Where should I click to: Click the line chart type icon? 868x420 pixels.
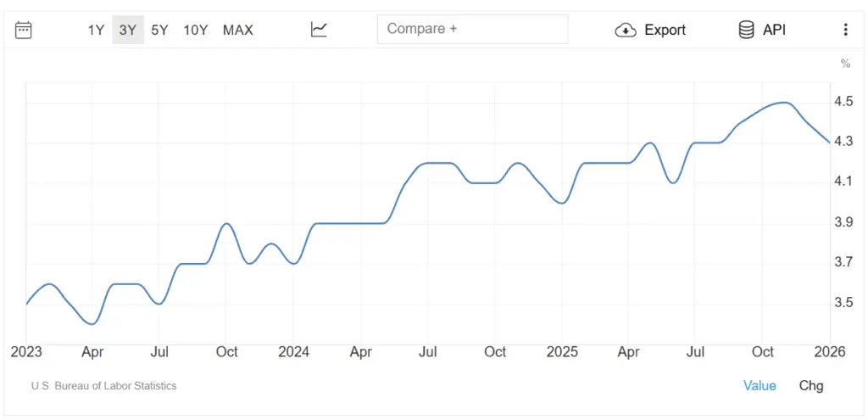[x=319, y=30]
